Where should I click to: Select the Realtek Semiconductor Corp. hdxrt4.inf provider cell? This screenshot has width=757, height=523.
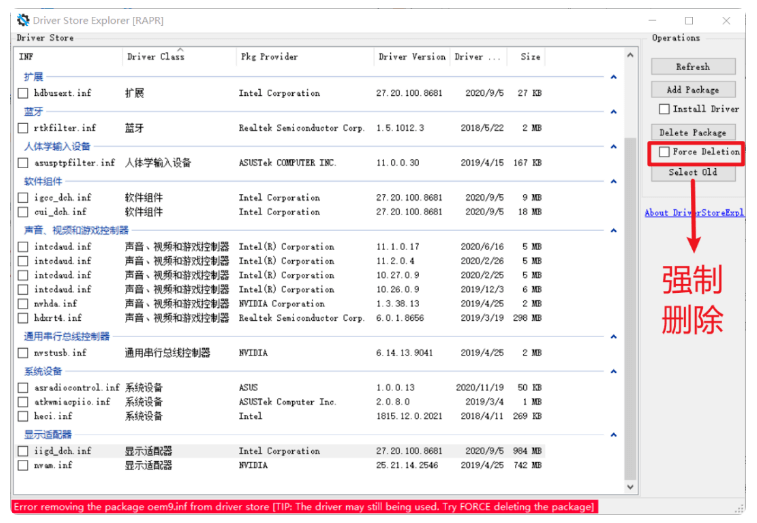click(302, 318)
